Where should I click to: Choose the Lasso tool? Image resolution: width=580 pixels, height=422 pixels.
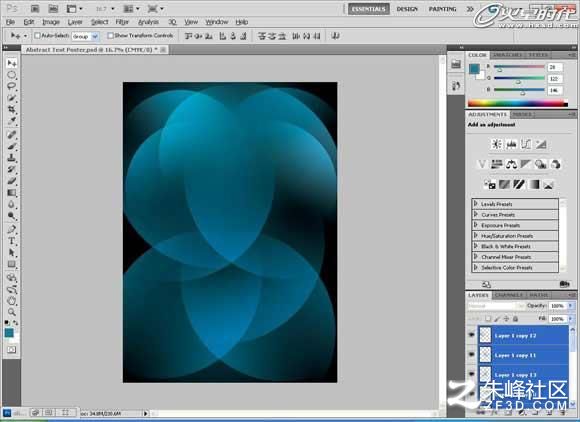click(12, 86)
